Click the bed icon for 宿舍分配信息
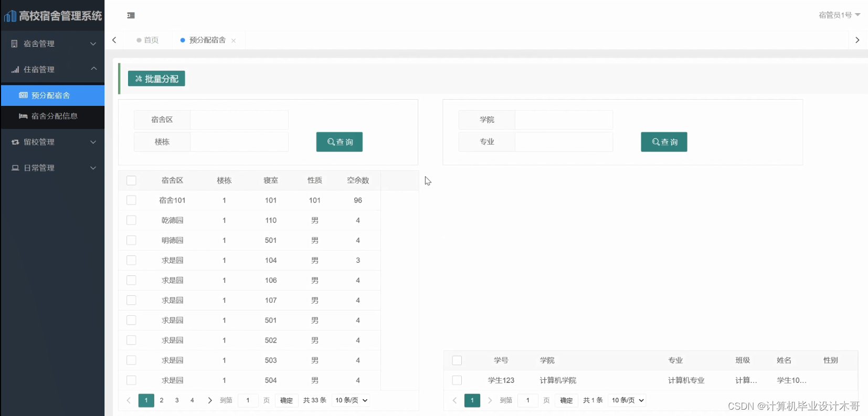This screenshot has height=416, width=868. [23, 116]
